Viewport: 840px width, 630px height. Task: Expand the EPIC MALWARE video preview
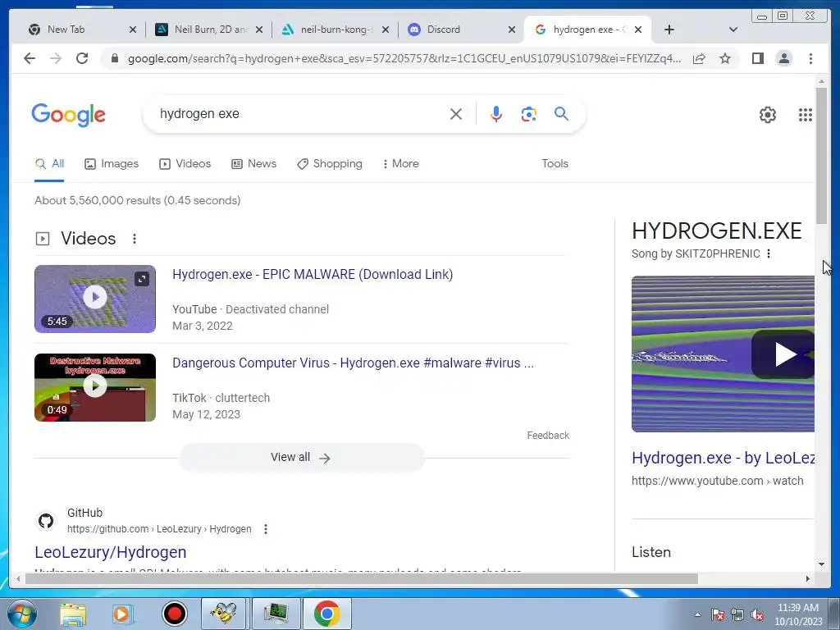[141, 279]
